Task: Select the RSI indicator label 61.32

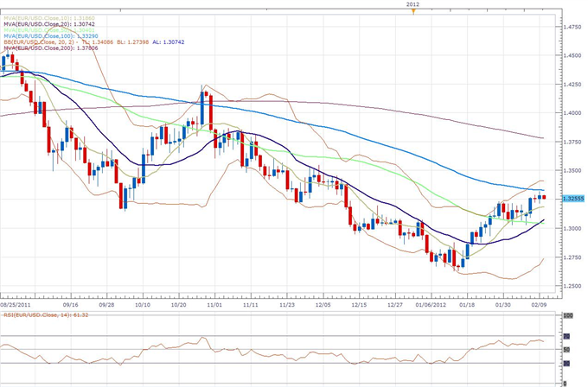Action: click(x=46, y=314)
